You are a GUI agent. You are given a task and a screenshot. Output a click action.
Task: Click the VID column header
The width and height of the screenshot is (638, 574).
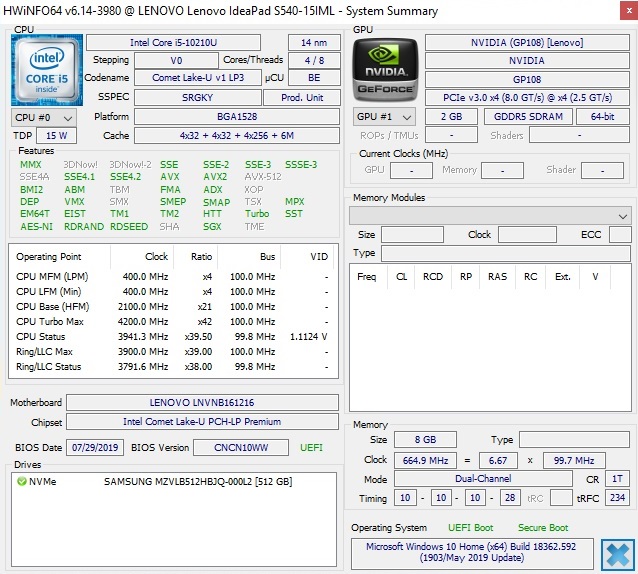coord(319,257)
